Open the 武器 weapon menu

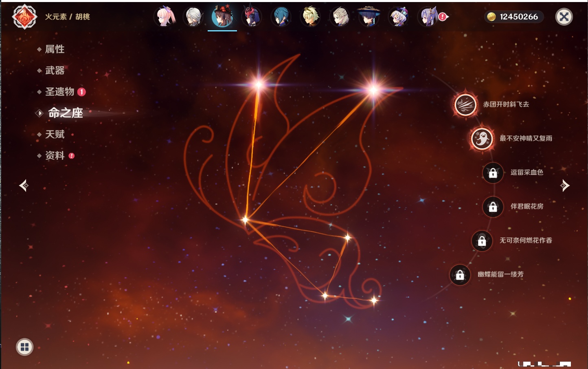[x=55, y=71]
